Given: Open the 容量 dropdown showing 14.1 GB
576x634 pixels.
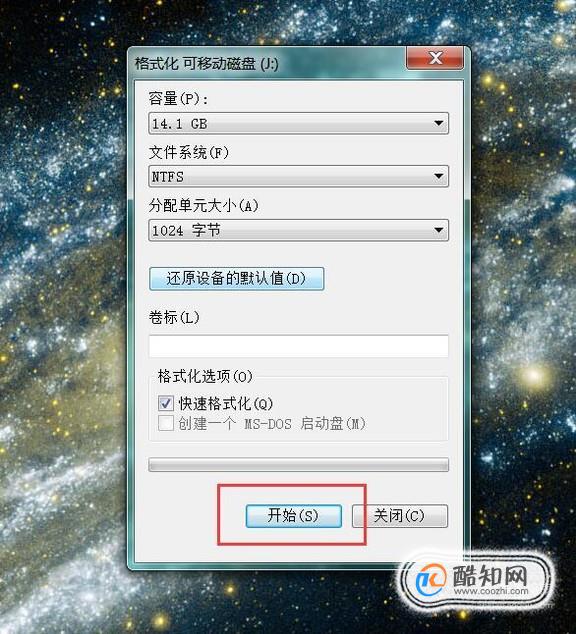Looking at the screenshot, I should [298, 123].
